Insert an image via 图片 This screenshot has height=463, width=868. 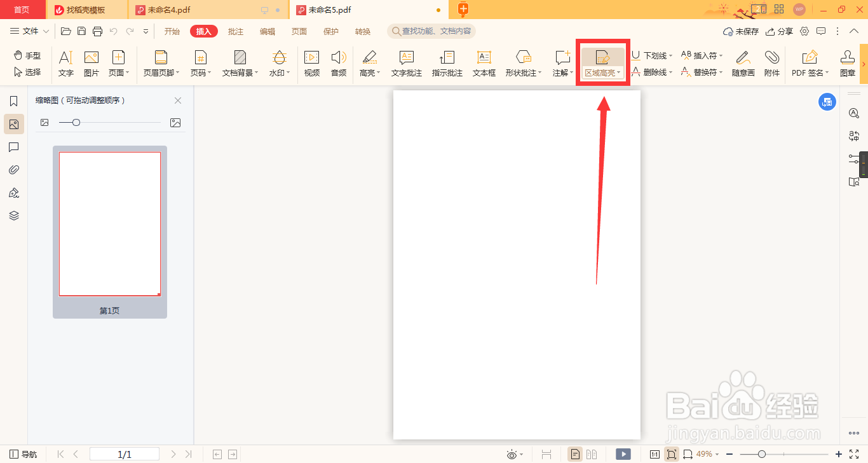(x=92, y=64)
